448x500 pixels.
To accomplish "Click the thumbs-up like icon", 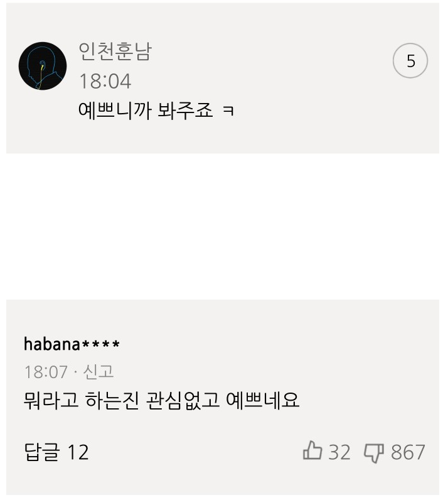I will pyautogui.click(x=312, y=450).
